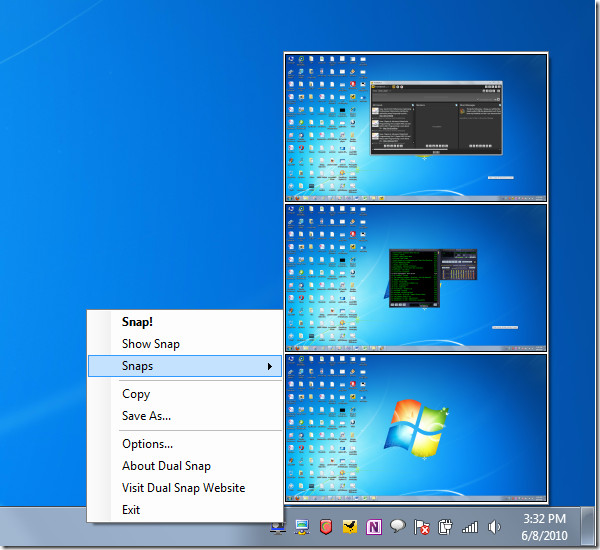Select snap thumbnail with Windows logo wallpaper
Image resolution: width=600 pixels, height=550 pixels.
pyautogui.click(x=416, y=427)
